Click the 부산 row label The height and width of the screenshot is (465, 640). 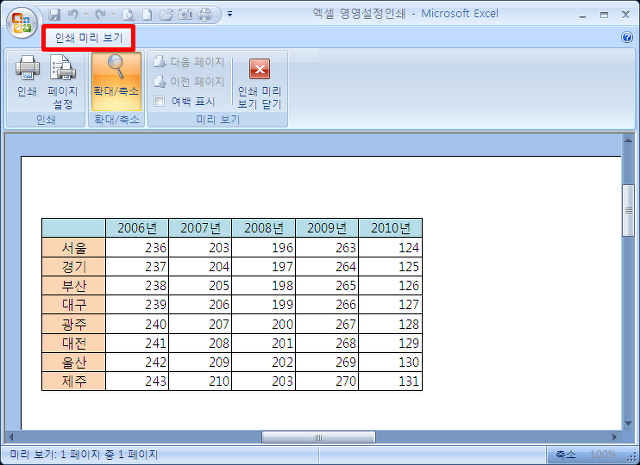pyautogui.click(x=73, y=285)
